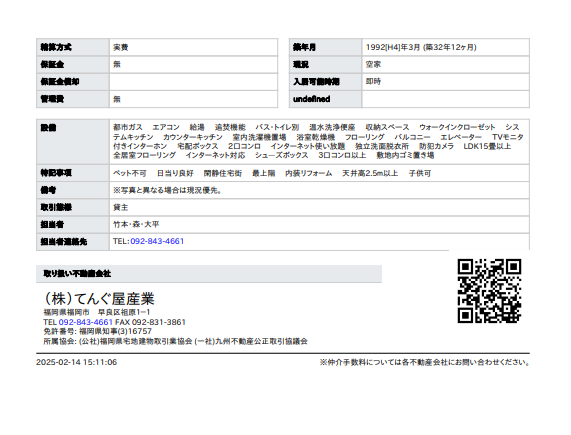The image size is (571, 435).
Task: Click contact TEL link 092-843-4661 in table
Action: point(157,241)
